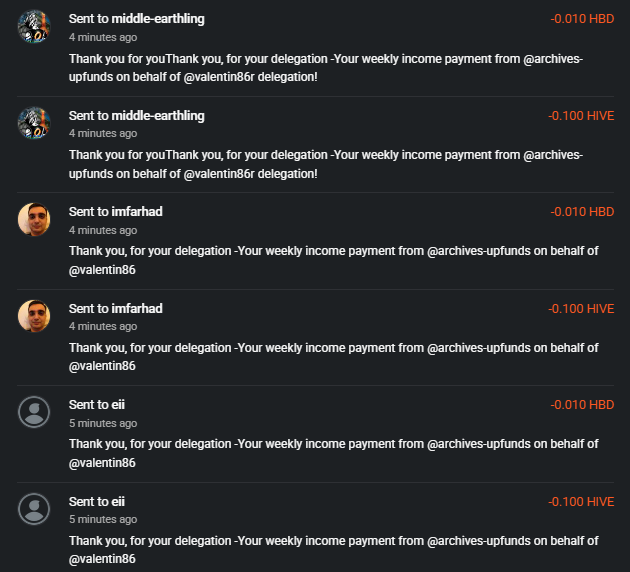The width and height of the screenshot is (630, 572).
Task: Open imfarhad avatar on HIVE transfer
Action: (x=34, y=316)
